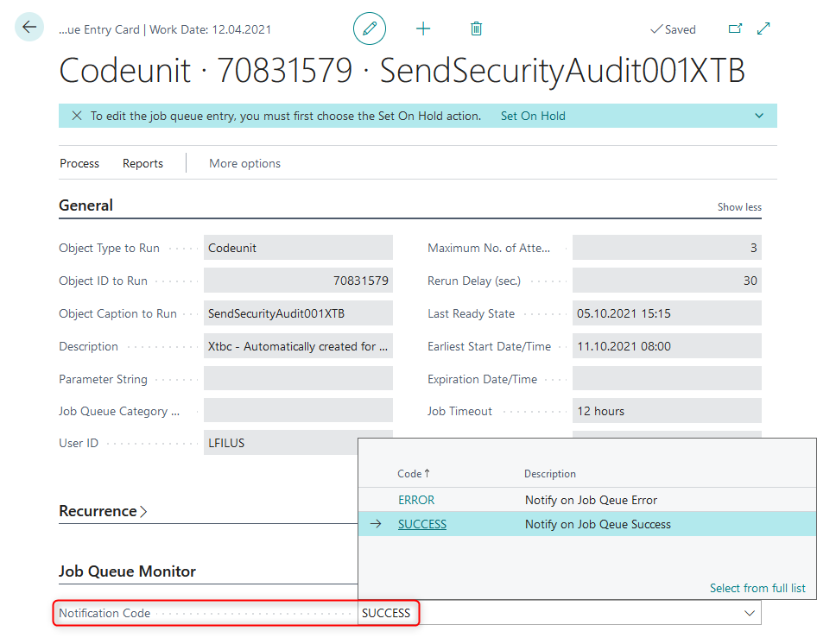Create new entry with plus icon
This screenshot has height=644, width=836.
(x=423, y=28)
